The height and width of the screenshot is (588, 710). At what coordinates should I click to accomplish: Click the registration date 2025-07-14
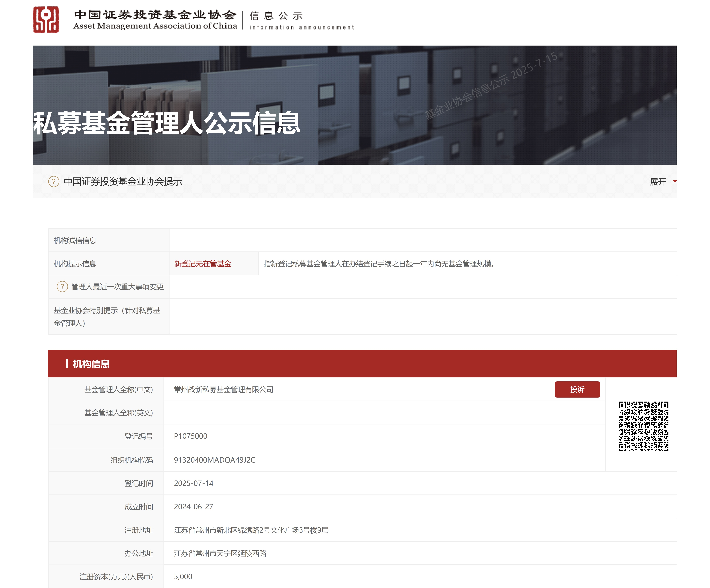click(x=193, y=483)
